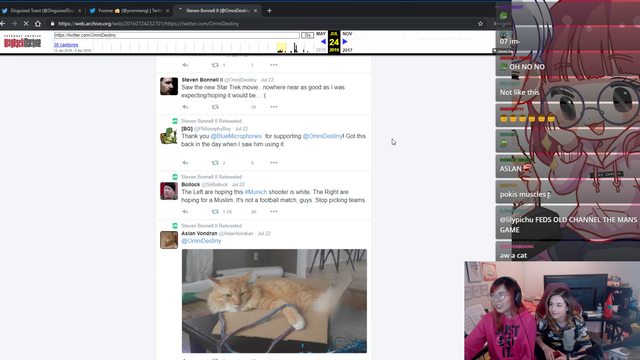Screen dimensions: 640x360
Task: Click the padlock site info icon
Action: (52, 24)
